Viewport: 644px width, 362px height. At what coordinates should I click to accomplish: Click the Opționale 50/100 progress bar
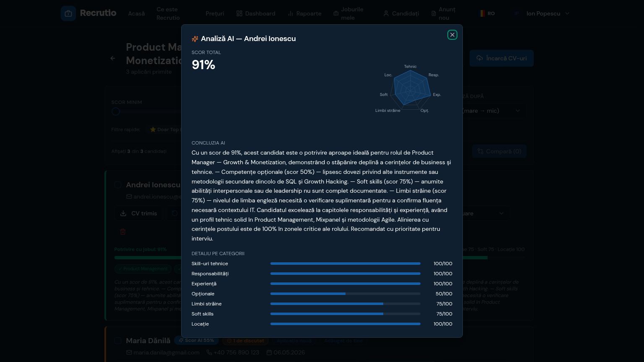click(345, 294)
